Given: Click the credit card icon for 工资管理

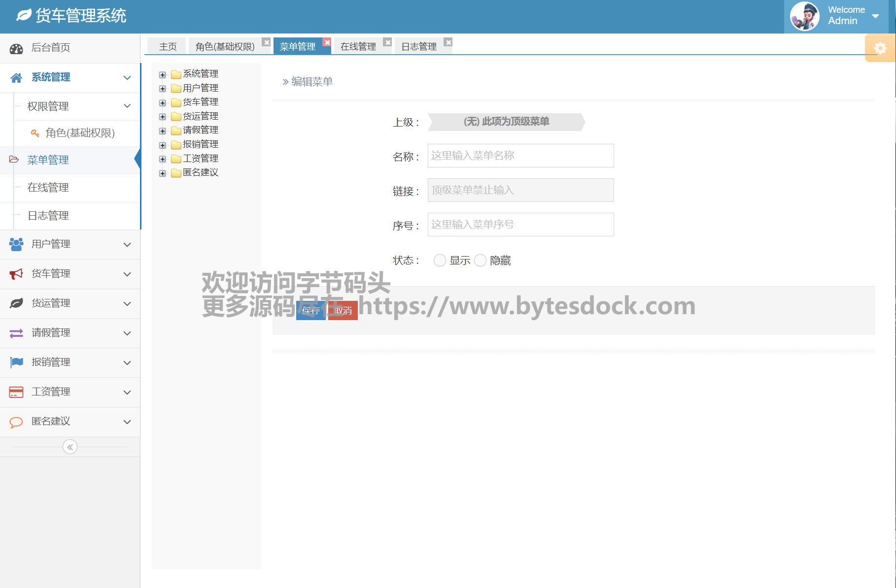Looking at the screenshot, I should coord(16,392).
